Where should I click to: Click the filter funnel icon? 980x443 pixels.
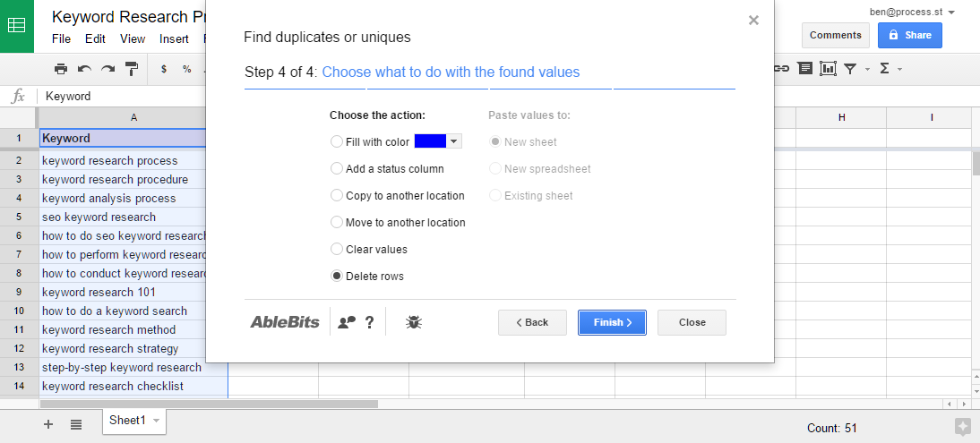pyautogui.click(x=850, y=69)
